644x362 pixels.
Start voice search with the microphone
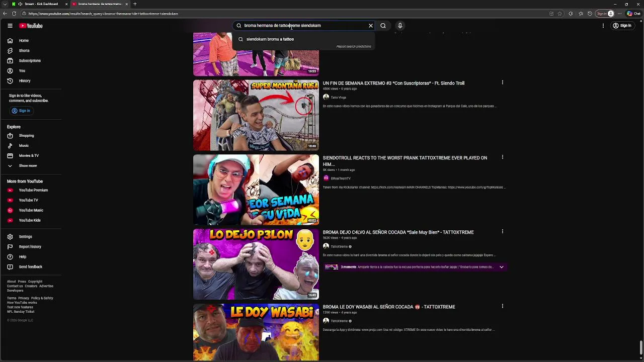(x=400, y=26)
